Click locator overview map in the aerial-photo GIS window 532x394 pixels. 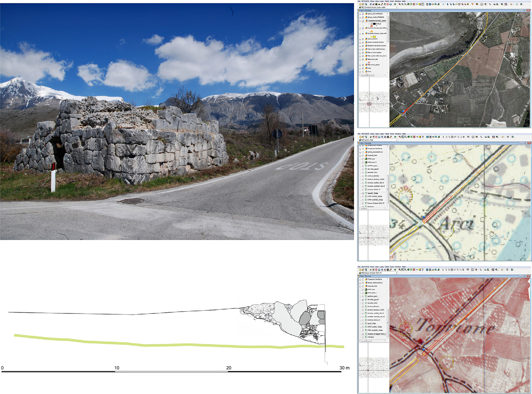(x=373, y=102)
